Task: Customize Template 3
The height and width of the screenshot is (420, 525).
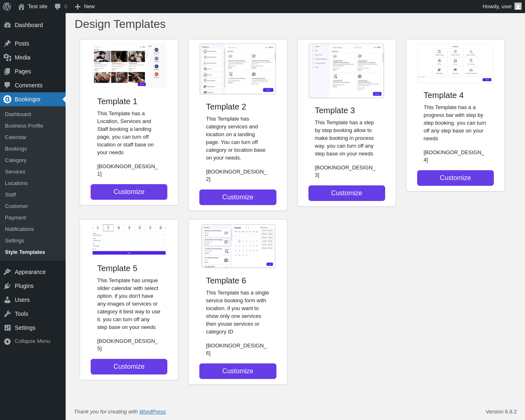Action: click(347, 193)
